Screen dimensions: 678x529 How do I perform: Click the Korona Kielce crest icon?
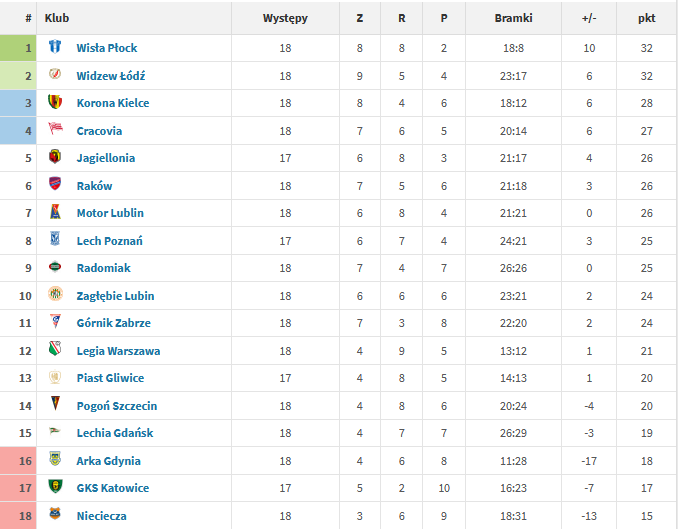click(x=55, y=102)
